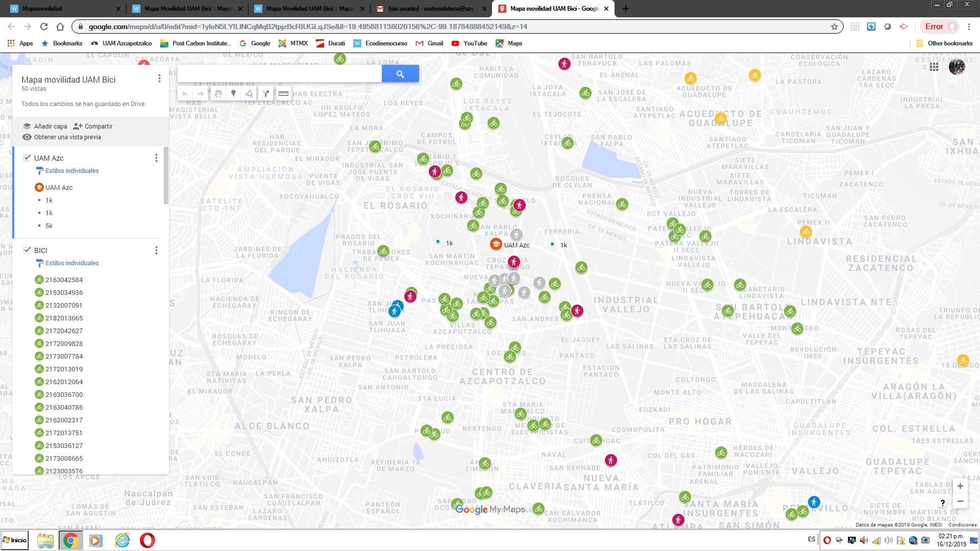
Task: Select the hand pan tool
Action: pos(218,93)
